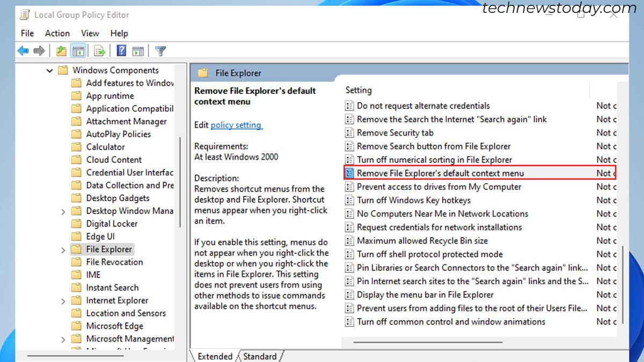Screen dimensions: 644x362
Task: Toggle Show/Hide Console Tree toolbar icon
Action: pyautogui.click(x=78, y=51)
